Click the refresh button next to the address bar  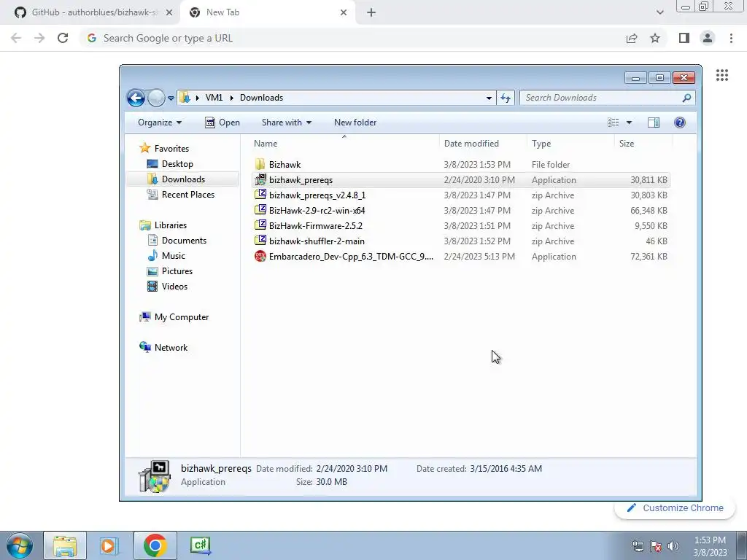[506, 98]
